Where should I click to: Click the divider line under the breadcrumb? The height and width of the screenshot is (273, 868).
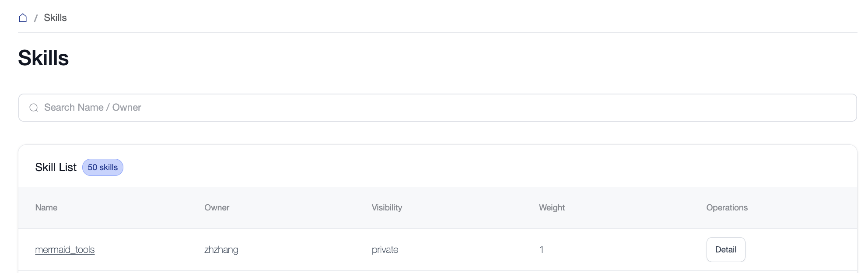pos(437,32)
